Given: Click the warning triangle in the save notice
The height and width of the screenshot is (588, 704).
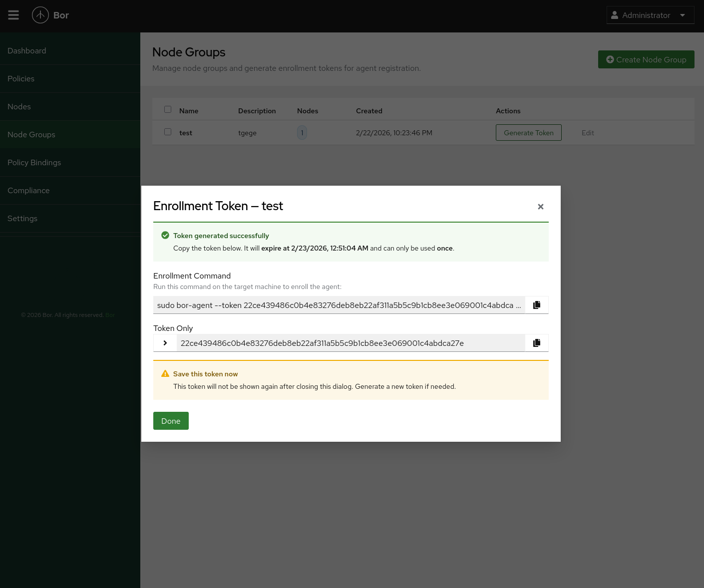Looking at the screenshot, I should (x=165, y=373).
